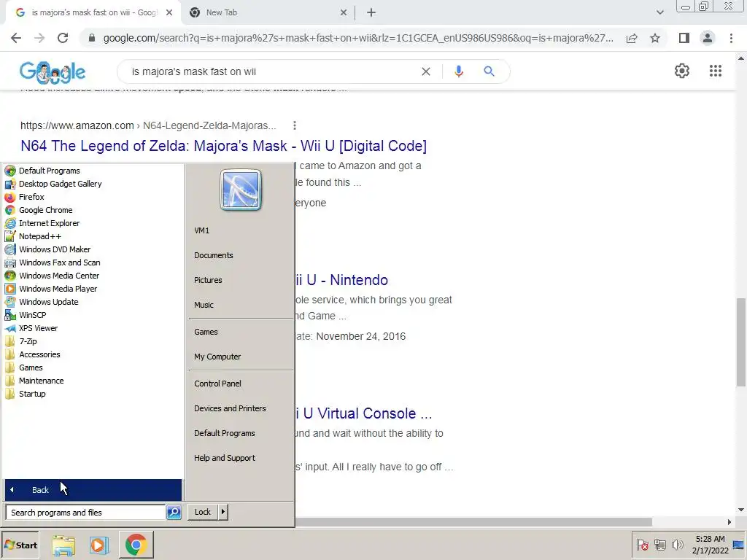Click the Start button

[20, 545]
